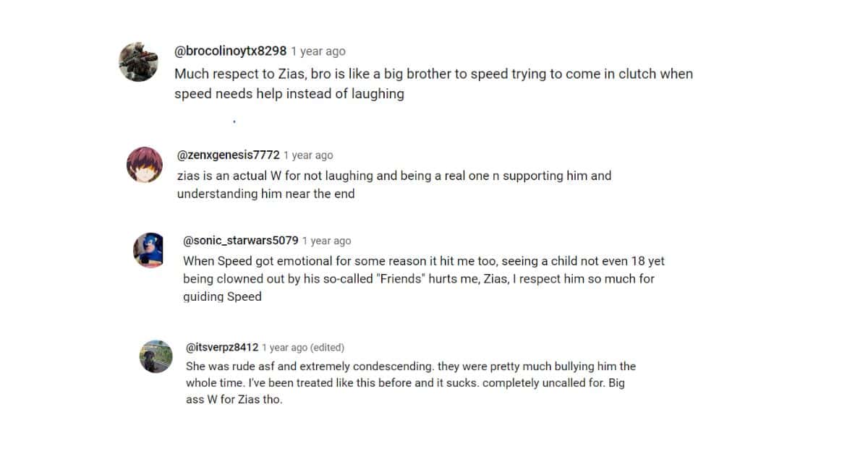Screen dimensions: 868x454
Task: Open the @itsverpz8412 profile picture
Action: click(x=156, y=356)
